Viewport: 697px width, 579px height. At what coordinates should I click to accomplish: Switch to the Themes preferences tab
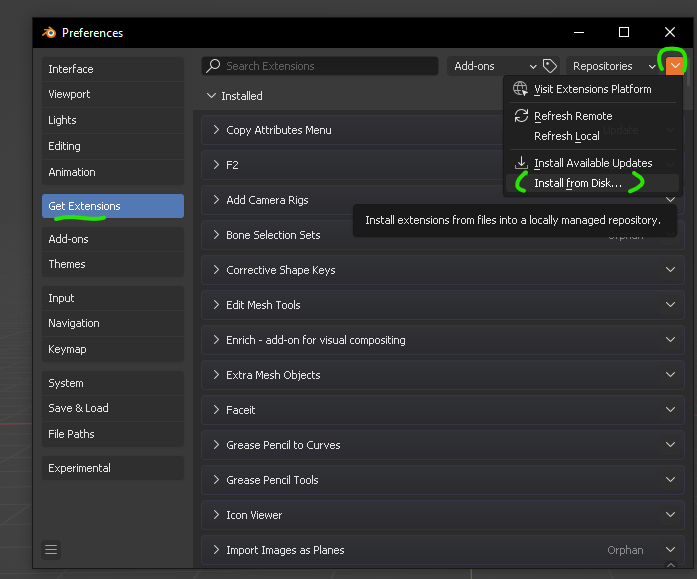[67, 264]
